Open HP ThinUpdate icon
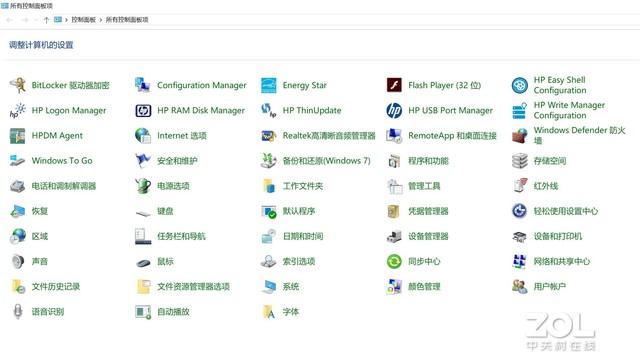The image size is (640, 362). point(269,111)
